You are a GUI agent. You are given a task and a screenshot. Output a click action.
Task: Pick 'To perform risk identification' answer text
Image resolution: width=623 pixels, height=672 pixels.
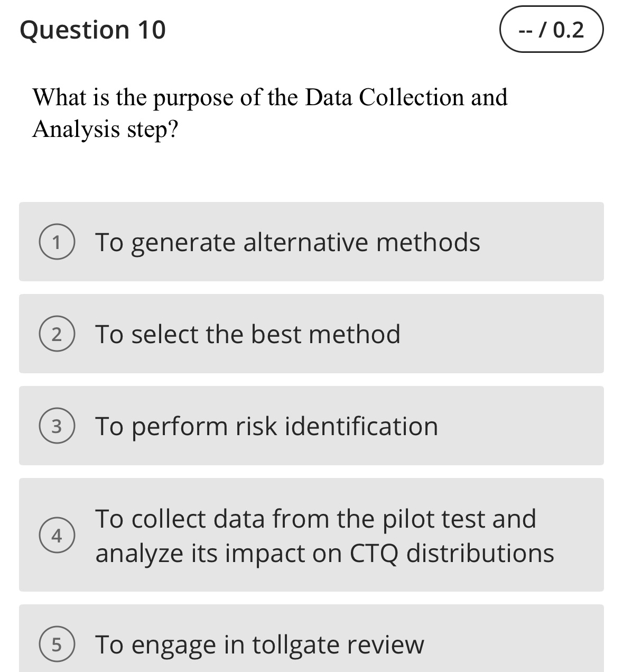coord(266,427)
